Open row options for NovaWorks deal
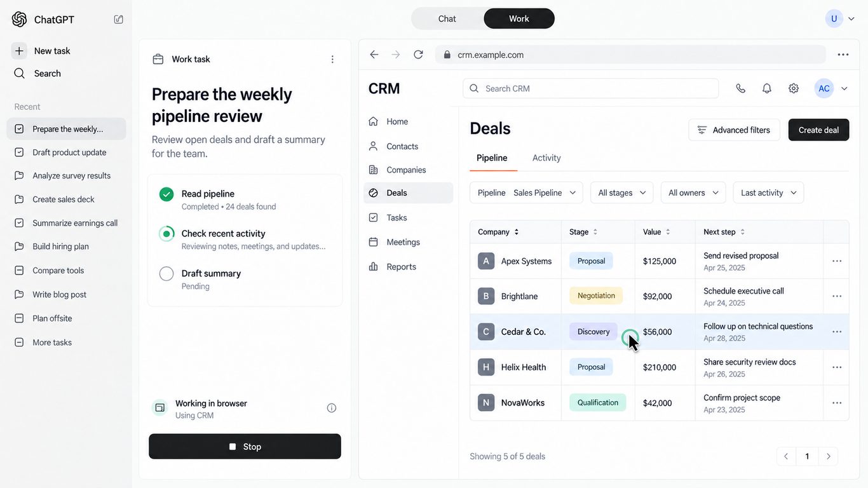The height and width of the screenshot is (488, 868). pyautogui.click(x=837, y=403)
